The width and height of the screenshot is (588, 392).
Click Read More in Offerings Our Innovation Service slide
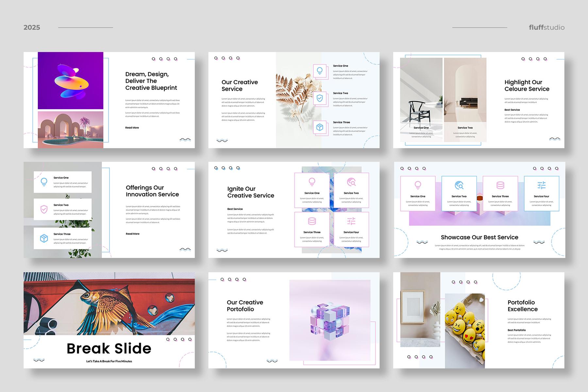[x=133, y=234]
